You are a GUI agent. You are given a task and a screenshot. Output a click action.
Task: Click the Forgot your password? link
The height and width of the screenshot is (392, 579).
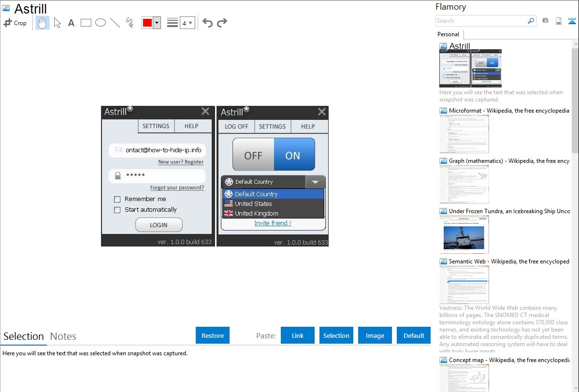(177, 188)
